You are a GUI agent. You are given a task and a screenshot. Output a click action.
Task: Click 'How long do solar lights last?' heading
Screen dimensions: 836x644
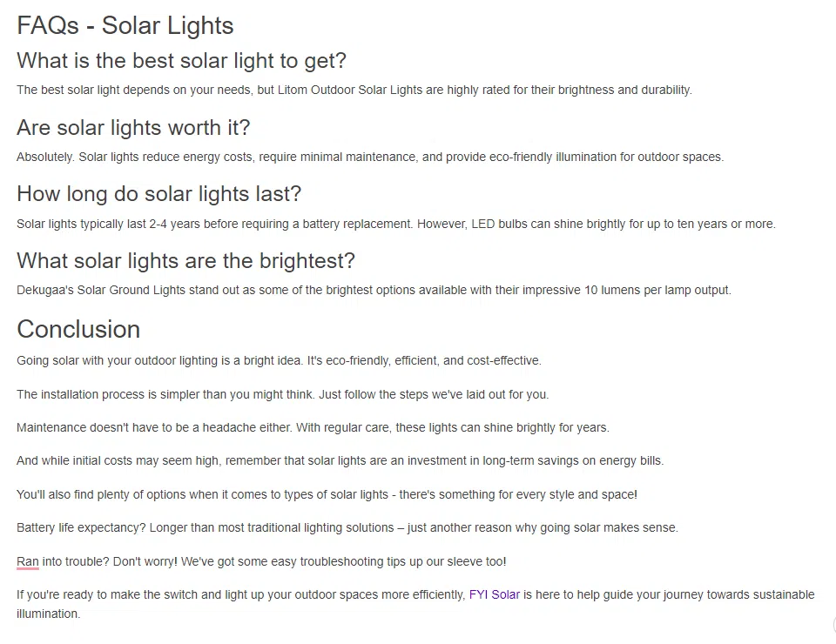(x=158, y=194)
